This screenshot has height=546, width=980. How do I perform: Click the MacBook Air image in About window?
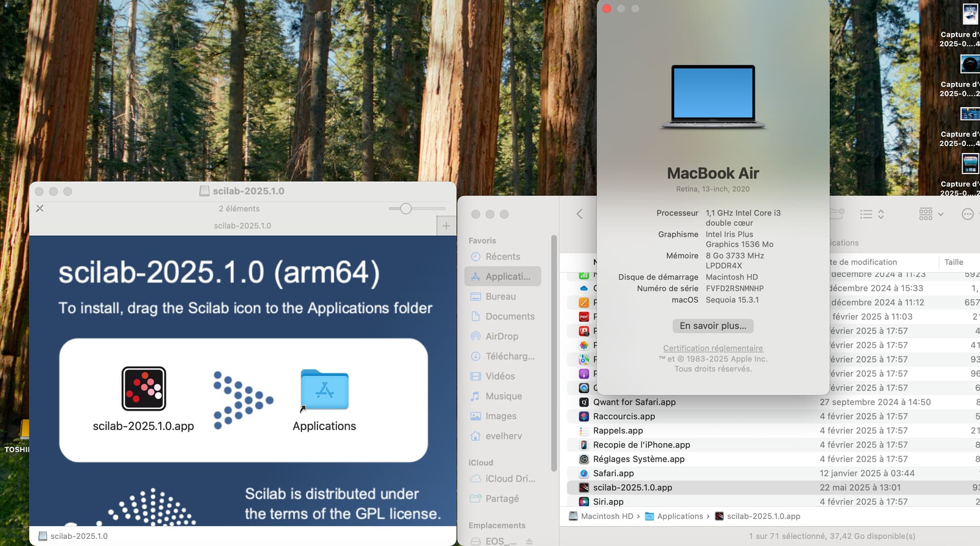tap(713, 96)
